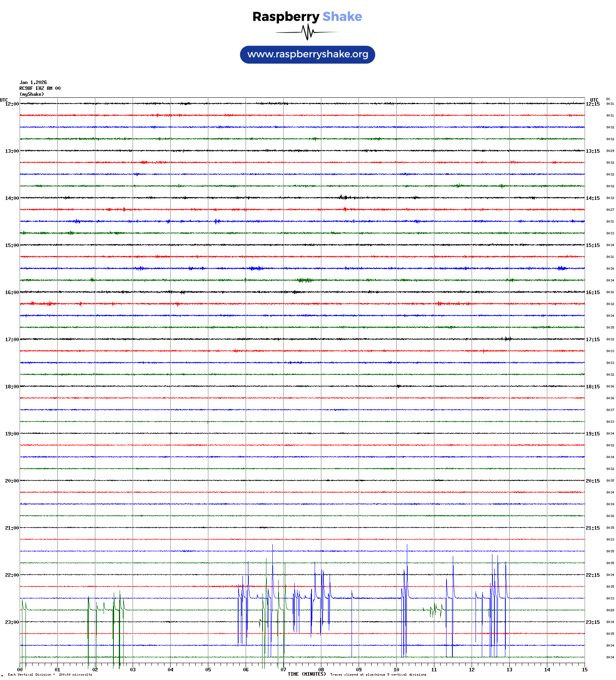The width and height of the screenshot is (616, 680).
Task: Click the TIME (MINUTES) axis title
Action: (307, 674)
